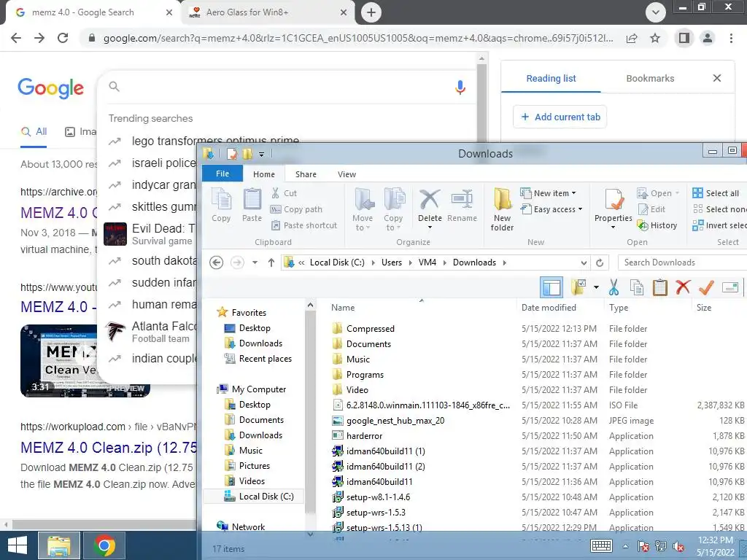
Task: Open a new Chrome tab with the plus button
Action: 371,12
